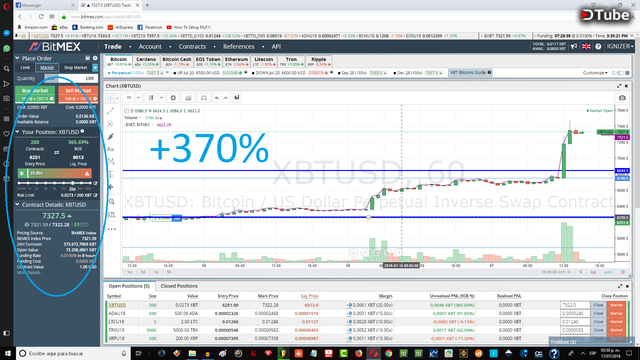The height and width of the screenshot is (360, 640).
Task: Toggle log scale on chart
Action: click(x=593, y=272)
